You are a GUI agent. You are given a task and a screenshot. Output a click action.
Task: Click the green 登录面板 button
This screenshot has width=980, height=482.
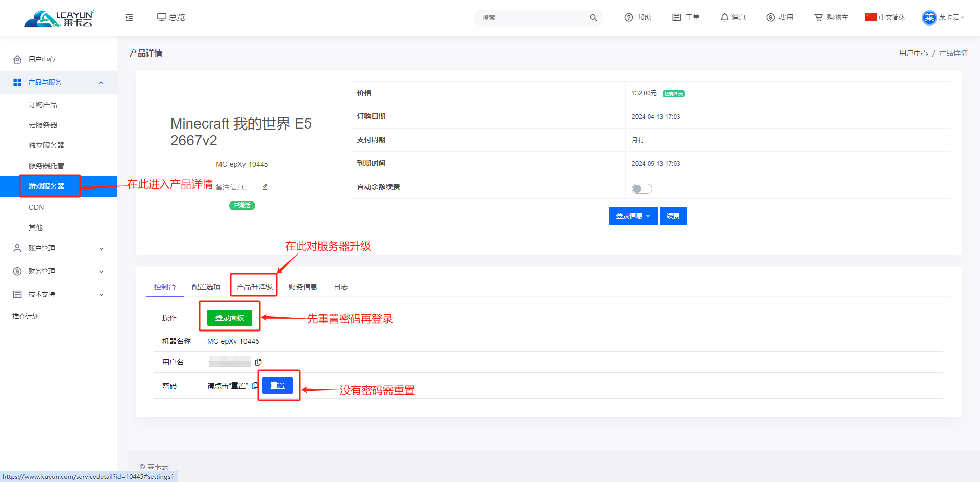(x=230, y=318)
